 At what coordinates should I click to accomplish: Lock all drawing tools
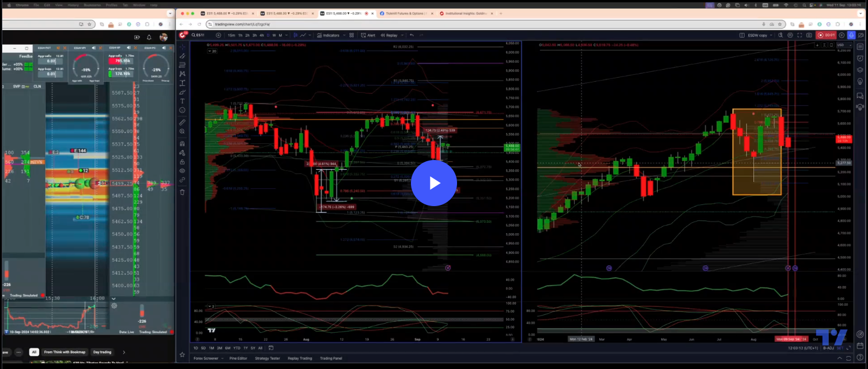click(182, 162)
